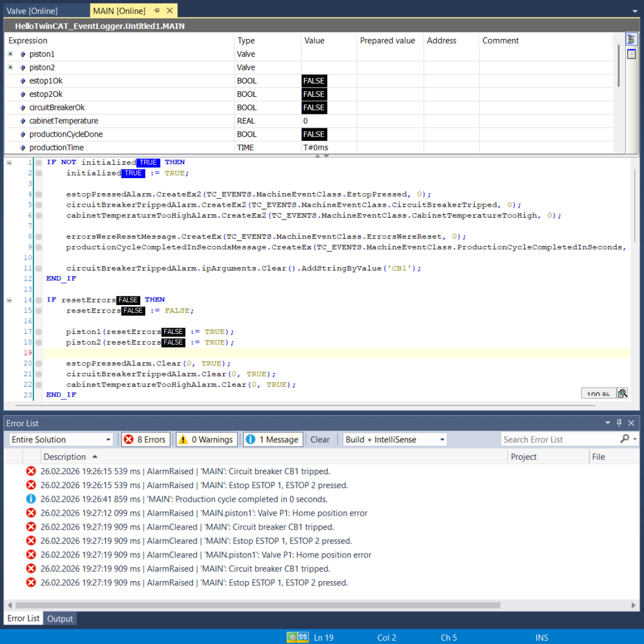This screenshot has width=644, height=644.
Task: Click the Error List auto-hide pin icon
Action: point(619,423)
